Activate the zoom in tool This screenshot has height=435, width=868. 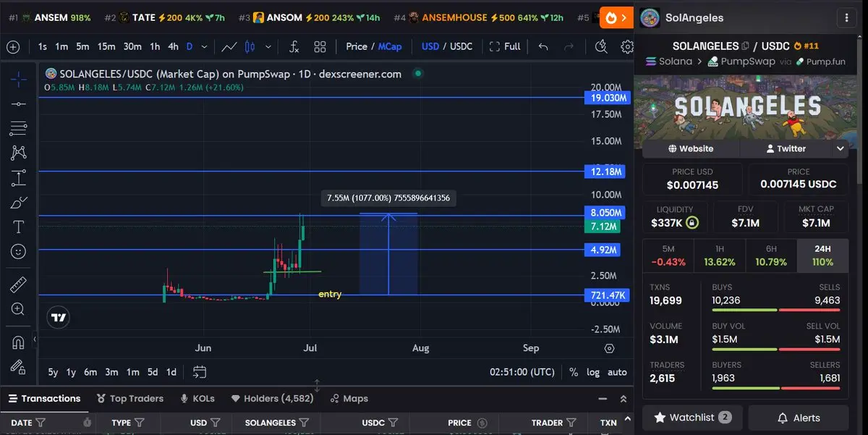point(18,309)
